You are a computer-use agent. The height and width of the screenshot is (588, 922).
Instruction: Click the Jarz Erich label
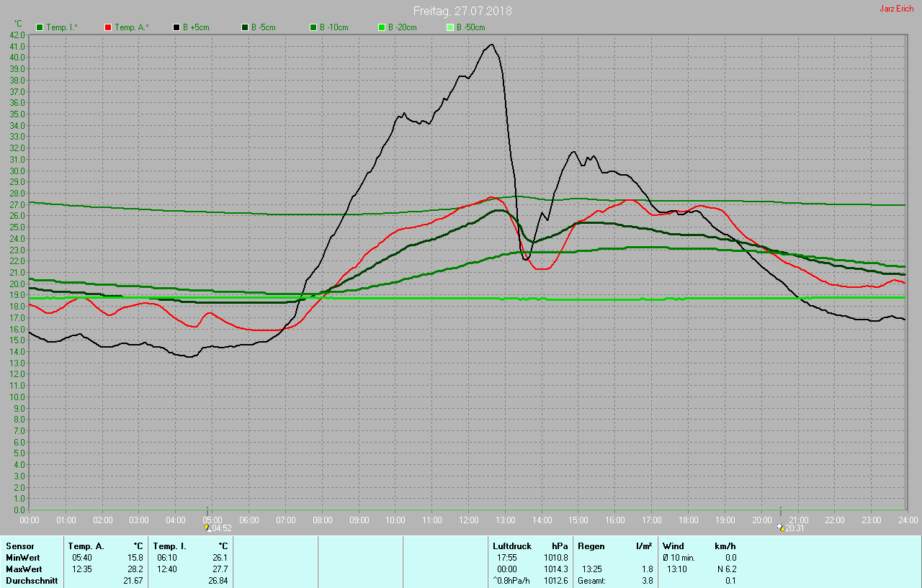896,9
